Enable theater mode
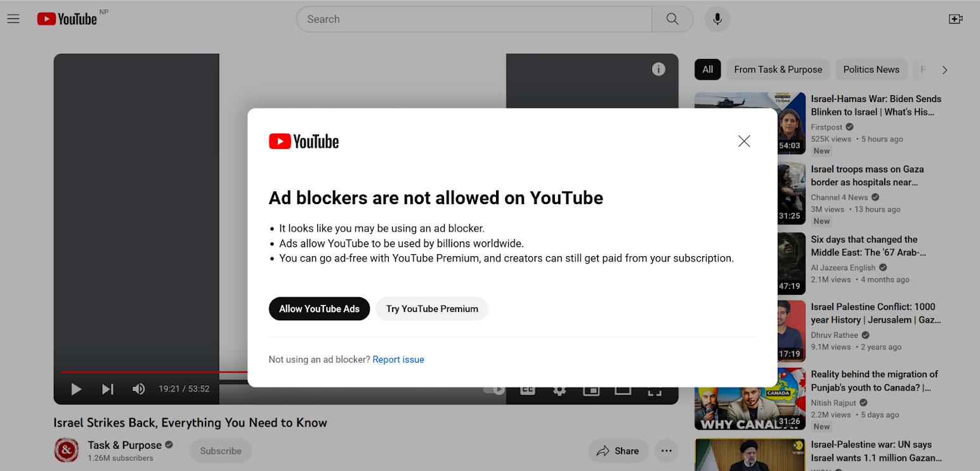Image resolution: width=980 pixels, height=471 pixels. click(x=623, y=390)
